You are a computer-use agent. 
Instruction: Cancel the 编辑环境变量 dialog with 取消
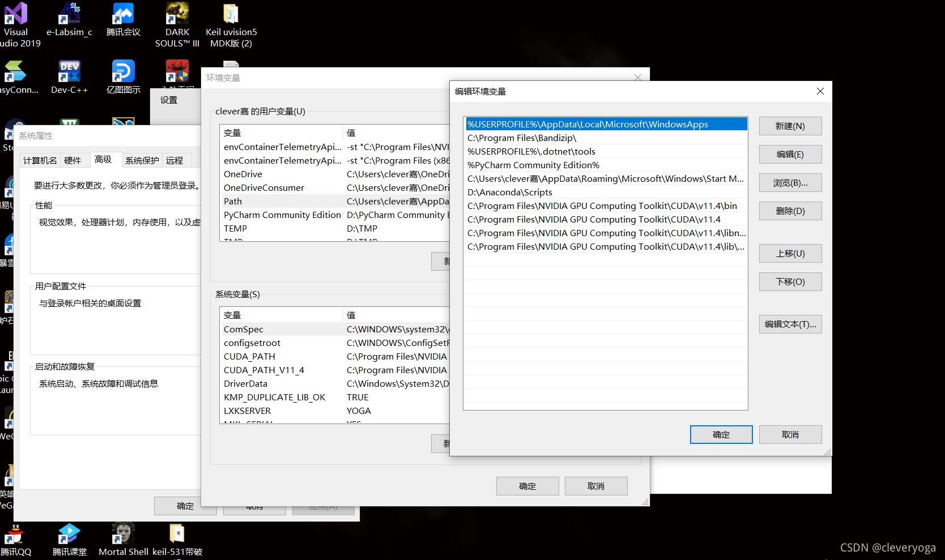pyautogui.click(x=790, y=435)
